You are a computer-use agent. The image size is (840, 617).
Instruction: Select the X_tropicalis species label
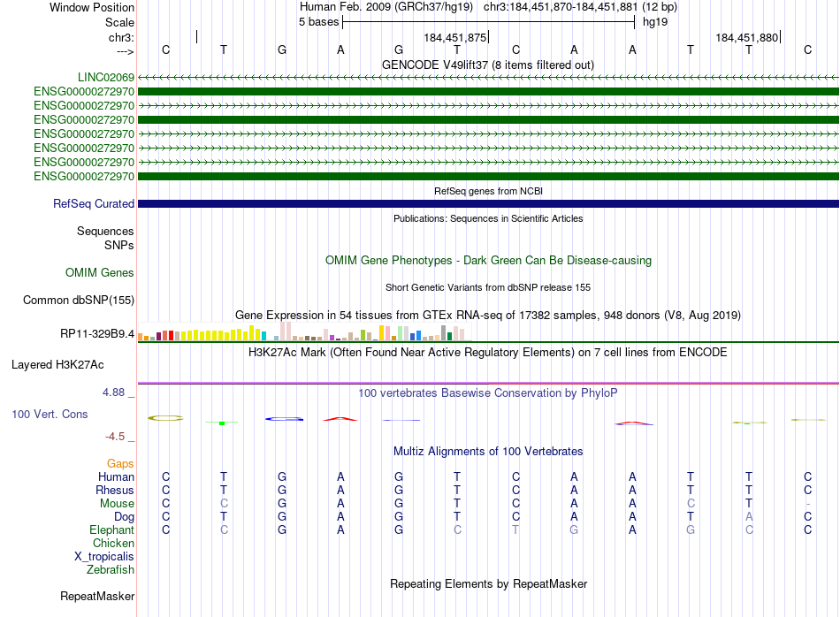pyautogui.click(x=104, y=557)
